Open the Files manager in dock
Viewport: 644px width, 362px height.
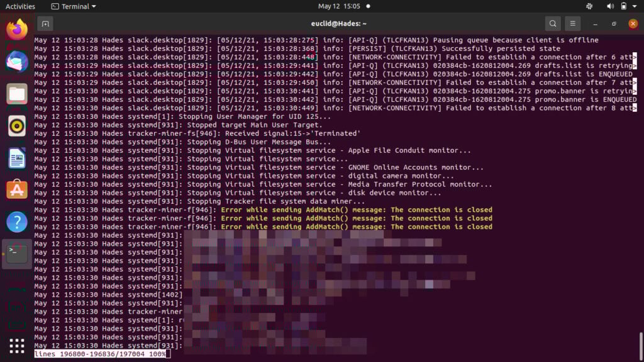click(17, 94)
